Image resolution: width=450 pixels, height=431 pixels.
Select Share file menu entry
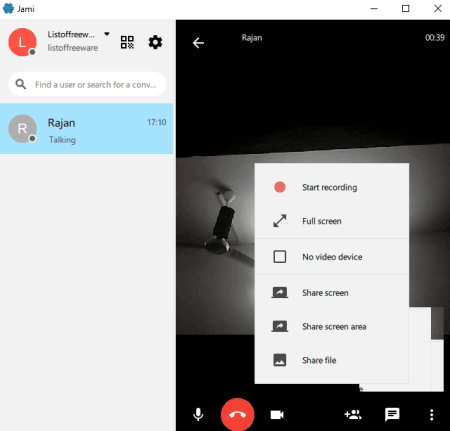pyautogui.click(x=332, y=360)
